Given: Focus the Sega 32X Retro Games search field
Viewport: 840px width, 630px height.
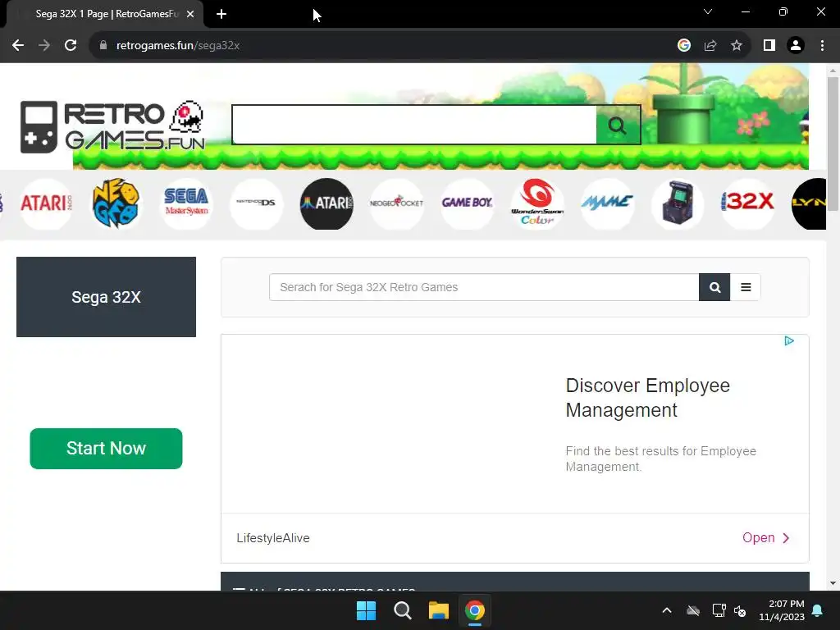Looking at the screenshot, I should (x=484, y=287).
